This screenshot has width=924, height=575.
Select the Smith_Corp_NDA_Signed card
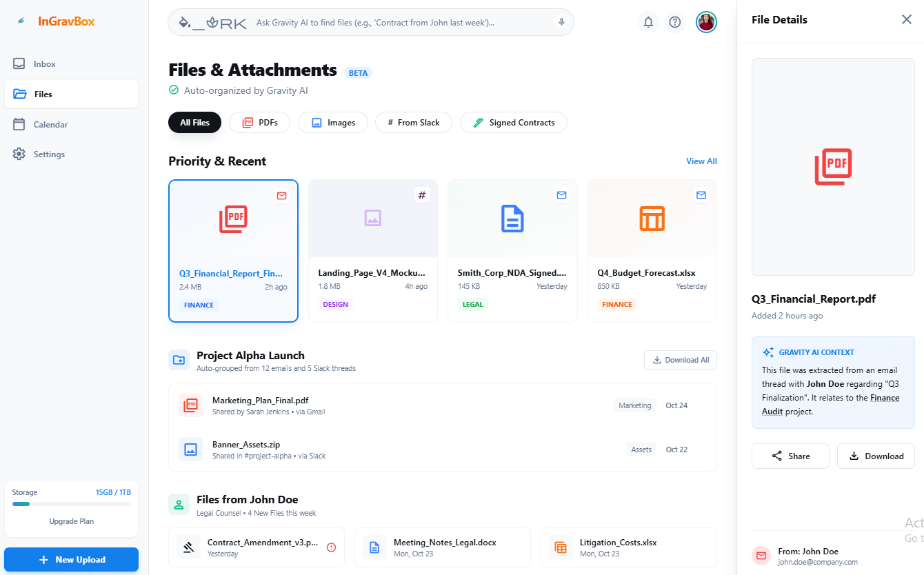[512, 251]
